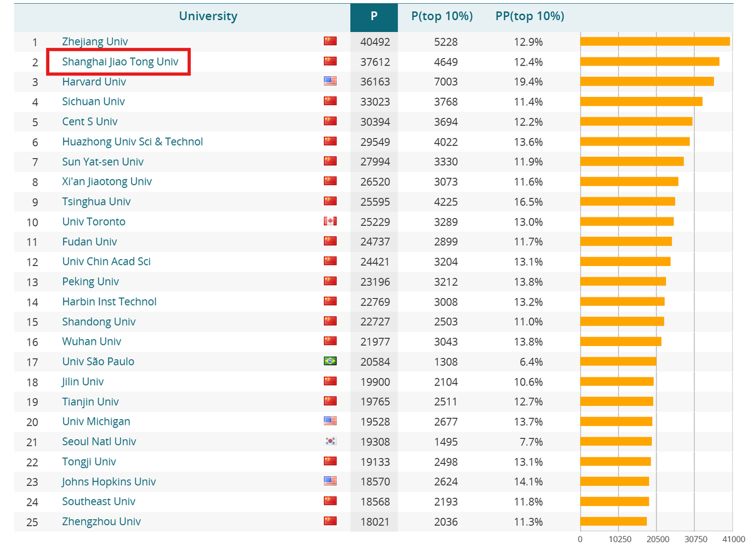Click the China flag beside Peking Univ

(x=330, y=281)
